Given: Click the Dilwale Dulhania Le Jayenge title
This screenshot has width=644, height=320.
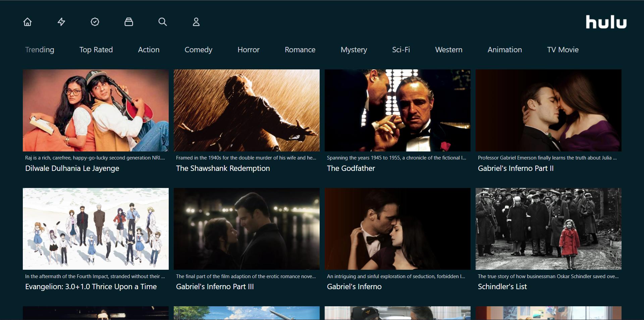Looking at the screenshot, I should (72, 168).
